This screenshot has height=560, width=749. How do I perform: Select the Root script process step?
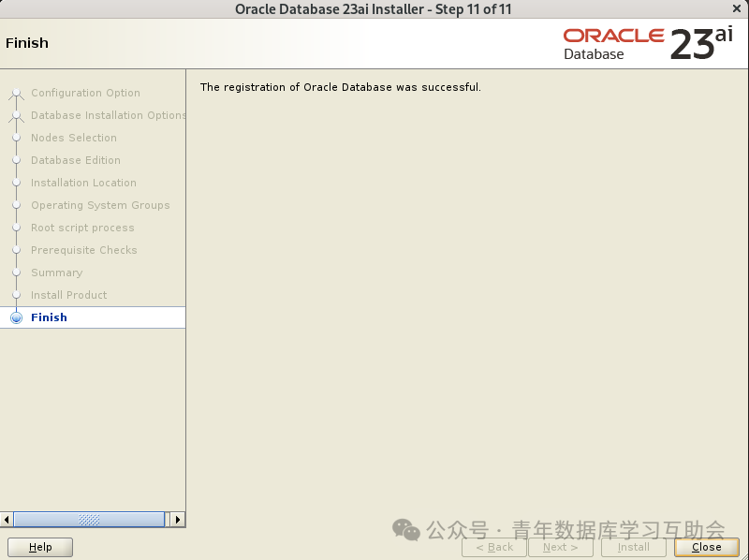tap(82, 228)
